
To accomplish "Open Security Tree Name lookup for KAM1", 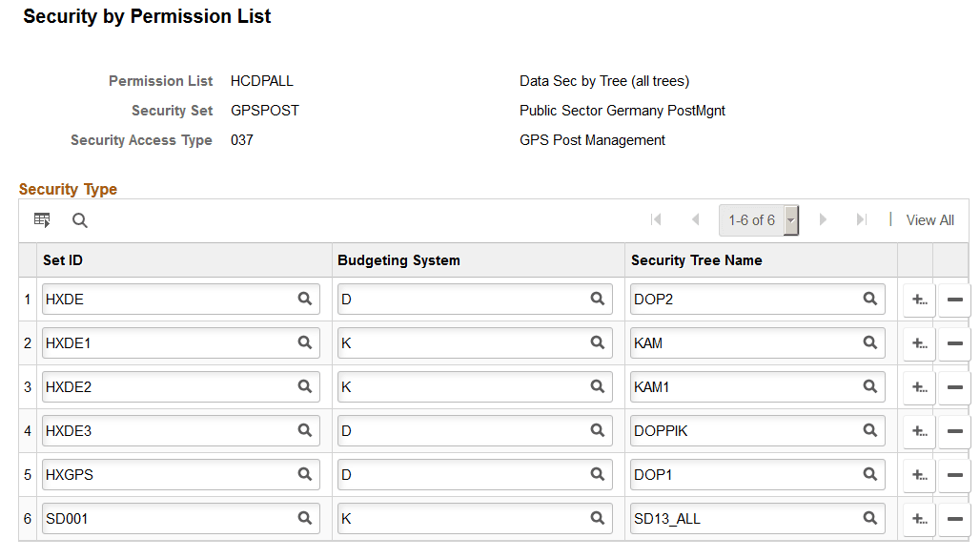I will 868,386.
